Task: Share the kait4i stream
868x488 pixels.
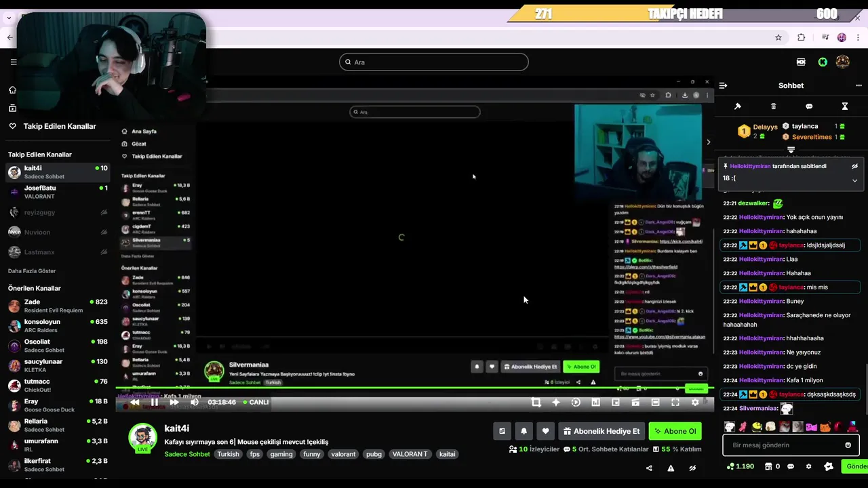Action: 649,468
